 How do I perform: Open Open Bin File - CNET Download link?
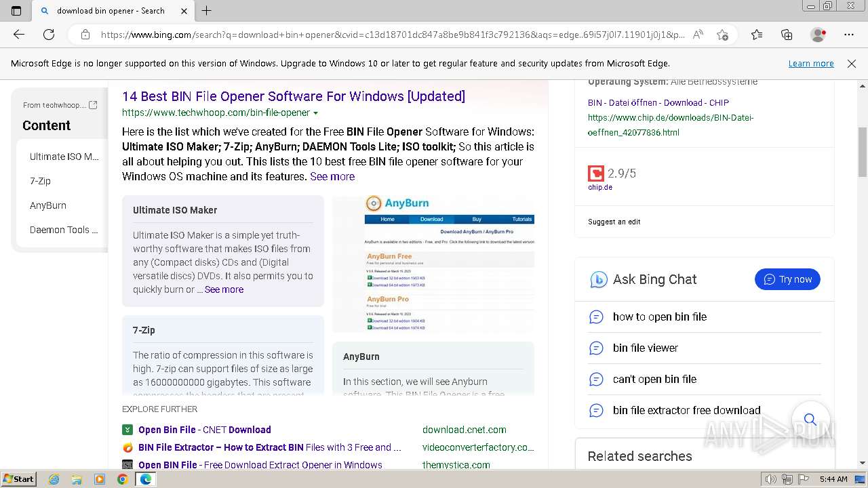click(x=205, y=430)
